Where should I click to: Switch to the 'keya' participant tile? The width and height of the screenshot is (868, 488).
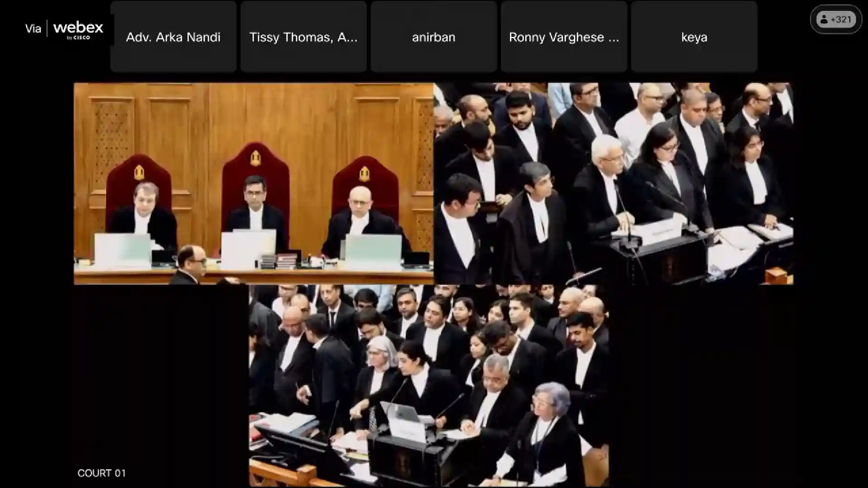click(x=694, y=37)
